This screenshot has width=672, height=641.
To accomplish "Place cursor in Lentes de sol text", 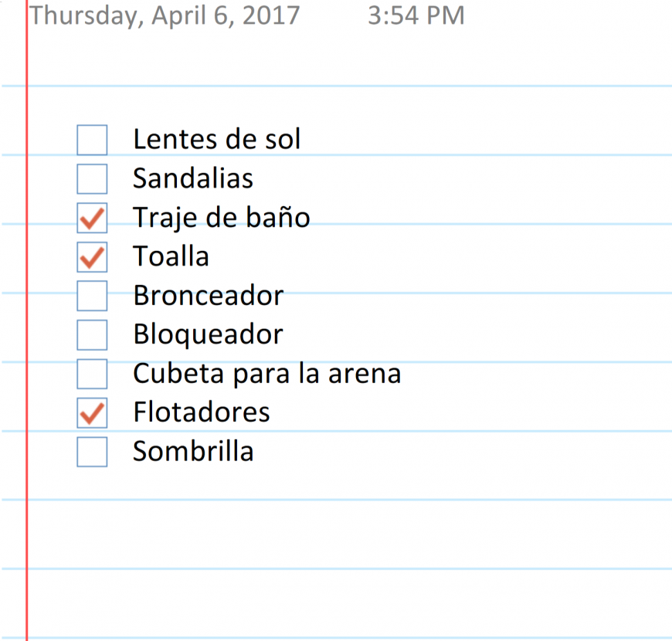I will (x=216, y=139).
